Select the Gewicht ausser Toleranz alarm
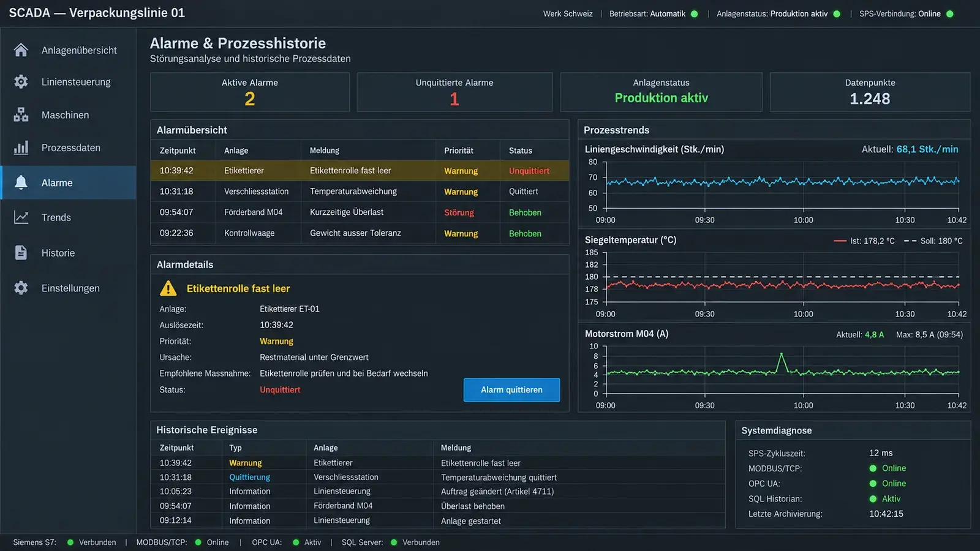Screen dimensions: 980x551 360,233
